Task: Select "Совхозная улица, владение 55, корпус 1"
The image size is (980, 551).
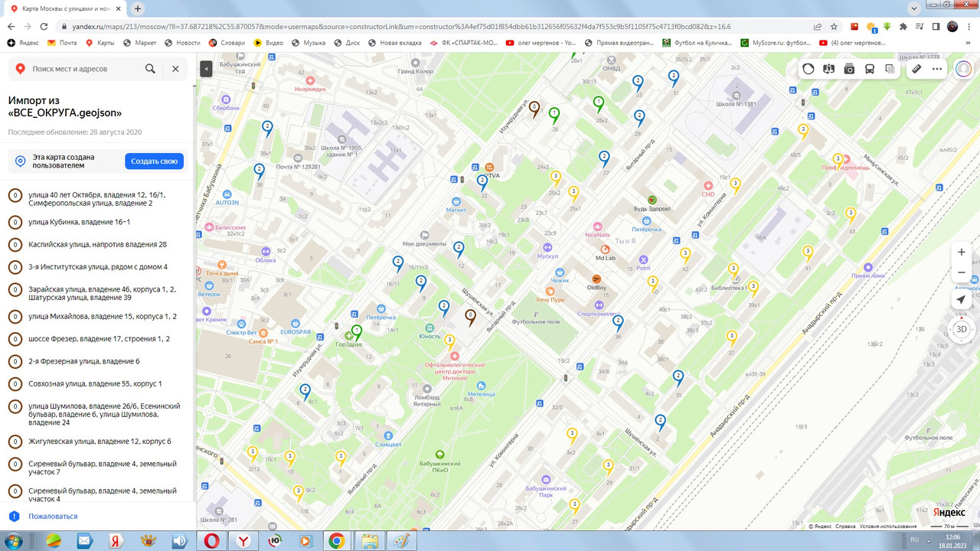Action: 95,383
